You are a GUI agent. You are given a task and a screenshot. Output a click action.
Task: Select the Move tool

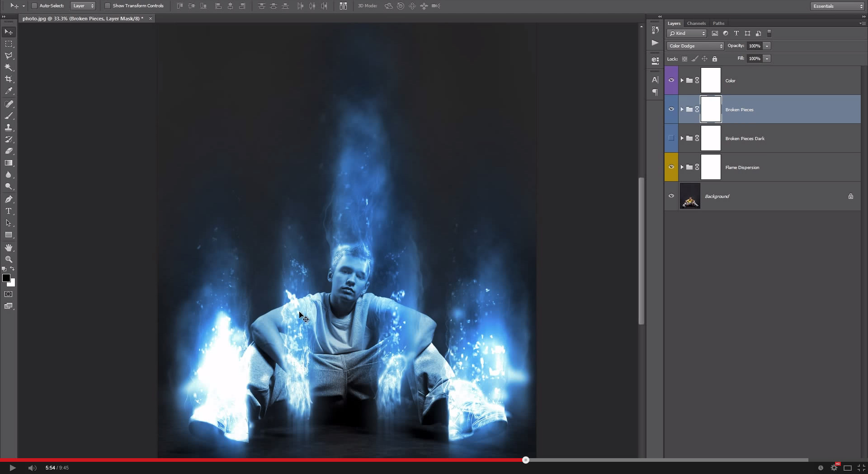[x=9, y=32]
